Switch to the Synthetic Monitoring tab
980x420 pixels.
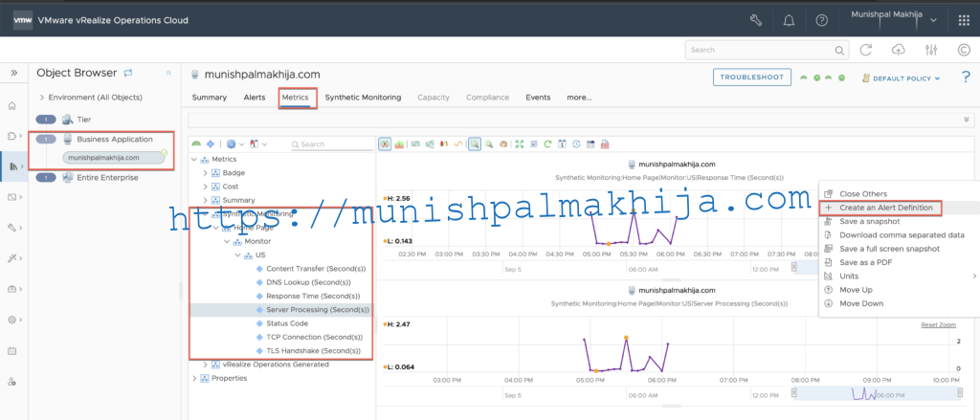click(363, 98)
